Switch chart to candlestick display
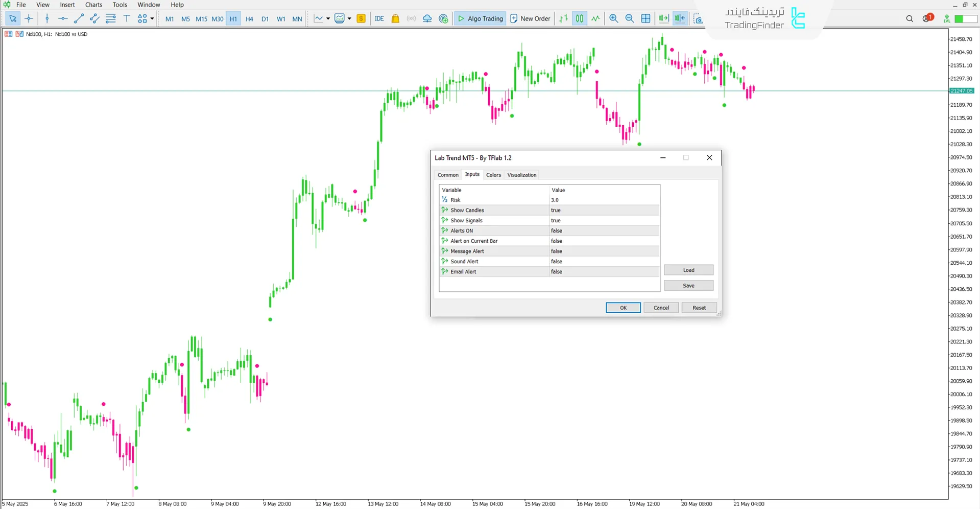980x509 pixels. tap(580, 19)
